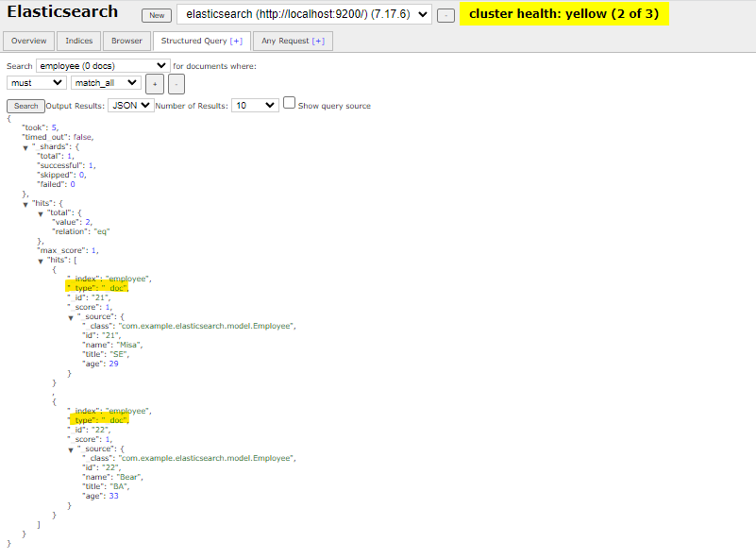Add new Structured Query tab via [+]
756x559 pixels.
(236, 41)
